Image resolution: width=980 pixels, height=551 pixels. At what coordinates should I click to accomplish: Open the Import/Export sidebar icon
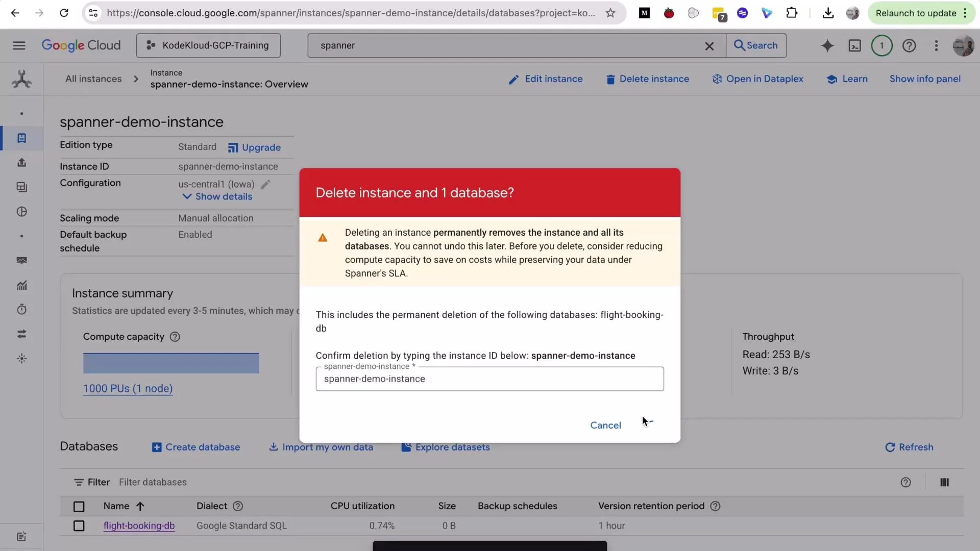(21, 162)
